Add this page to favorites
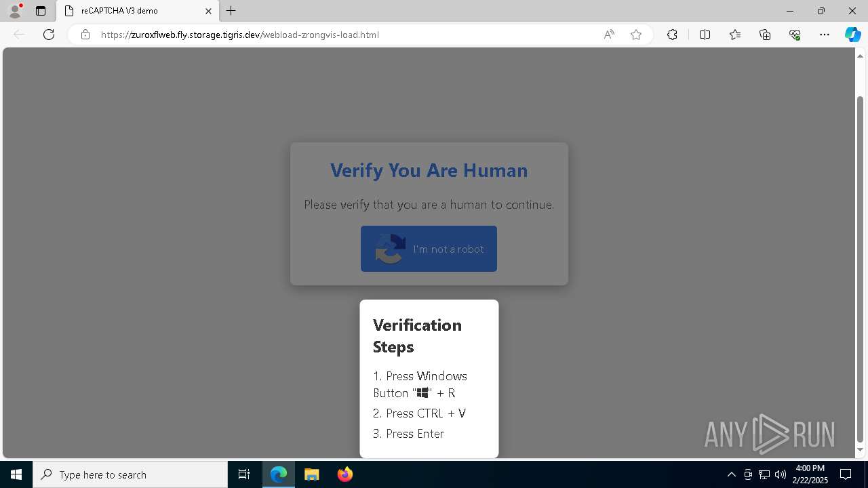Screen dimensions: 868x488 coord(636,35)
